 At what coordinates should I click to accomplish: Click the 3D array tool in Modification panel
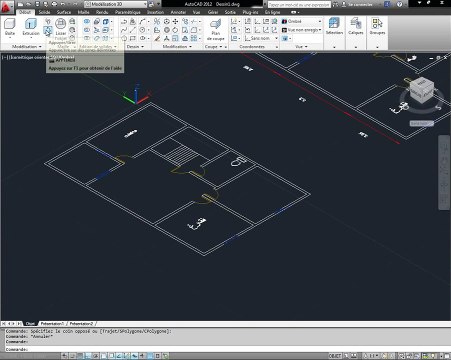click(x=194, y=39)
